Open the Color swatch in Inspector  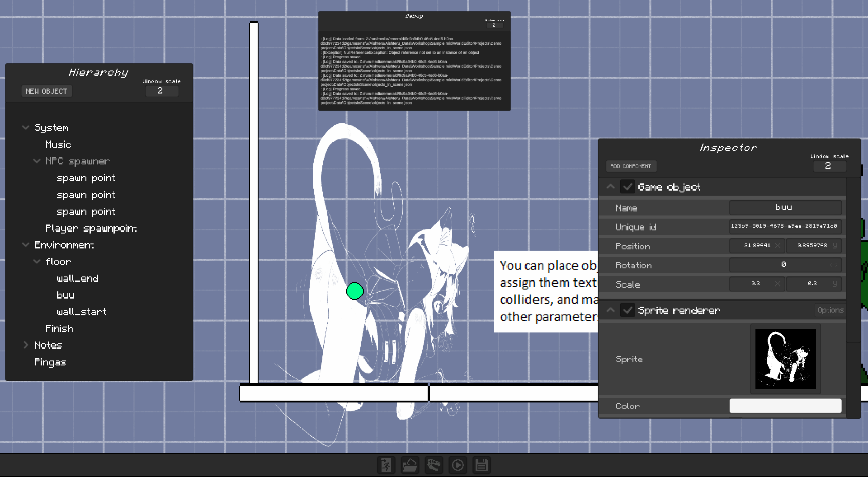785,406
